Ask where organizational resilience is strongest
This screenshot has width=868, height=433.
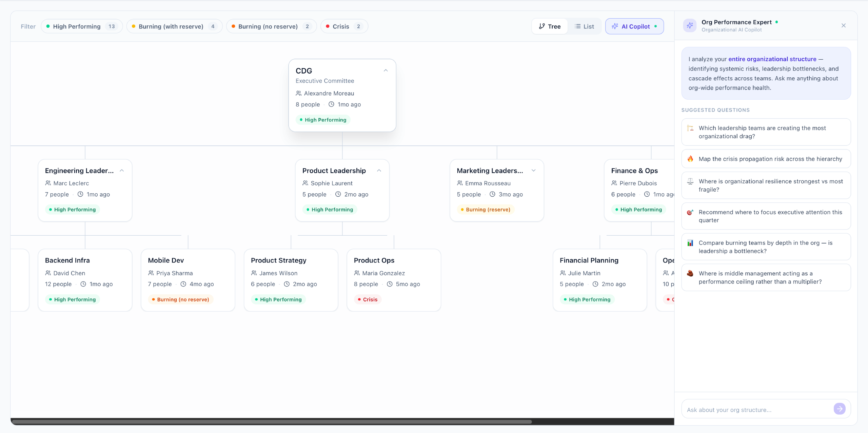(x=766, y=185)
